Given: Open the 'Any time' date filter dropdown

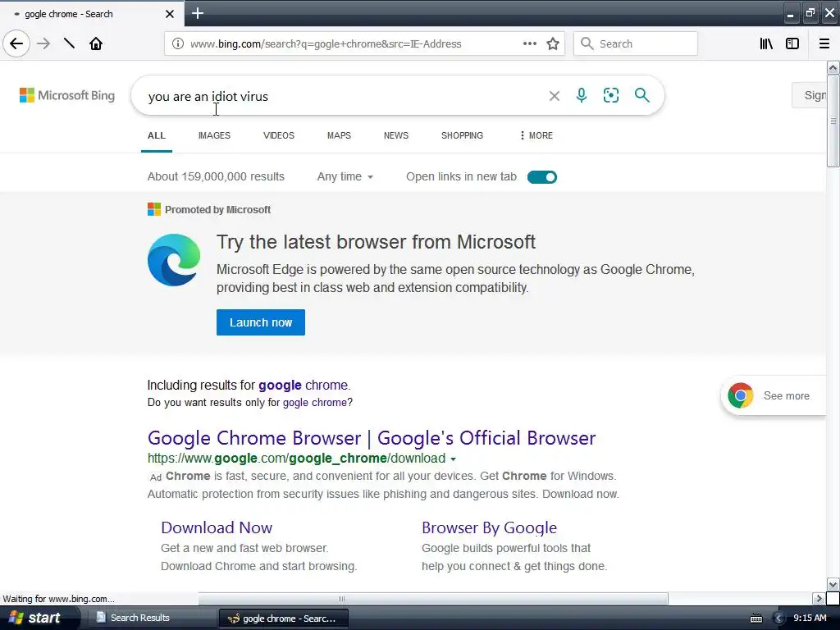Looking at the screenshot, I should [345, 176].
